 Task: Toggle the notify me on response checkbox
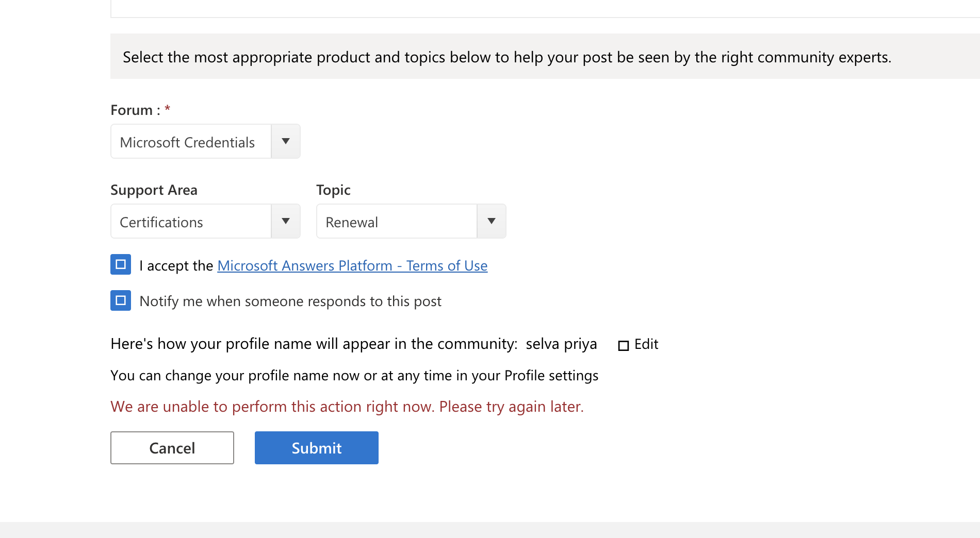[x=121, y=300]
